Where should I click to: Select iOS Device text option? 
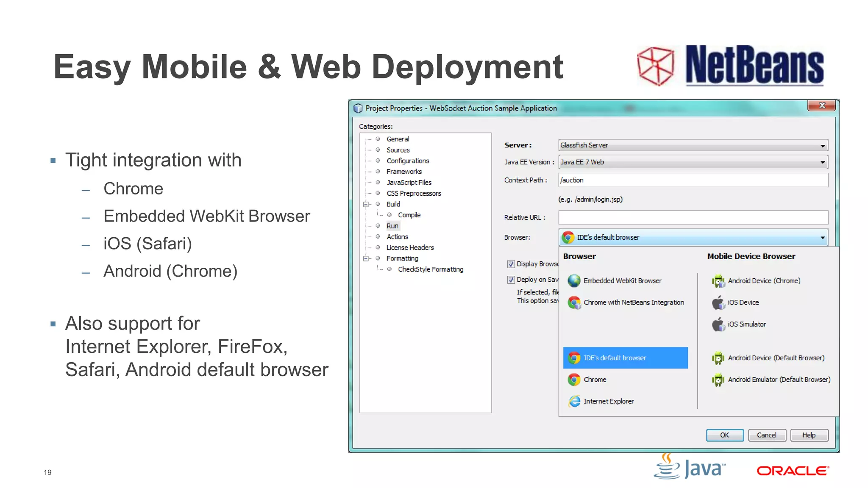(743, 302)
